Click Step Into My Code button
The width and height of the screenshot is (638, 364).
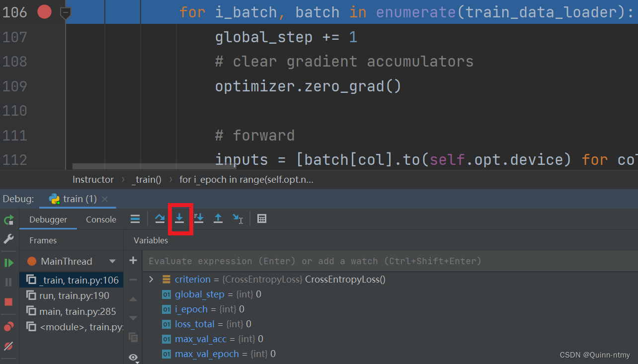[199, 218]
